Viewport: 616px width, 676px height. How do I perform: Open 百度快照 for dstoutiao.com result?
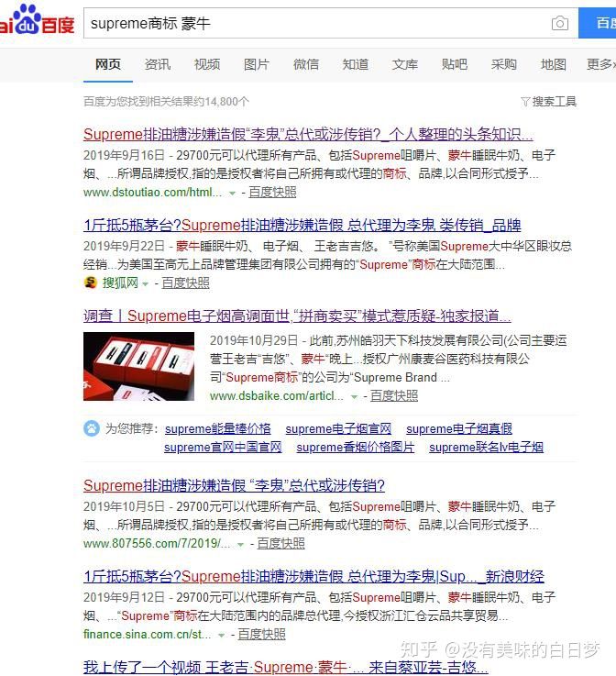click(x=272, y=193)
